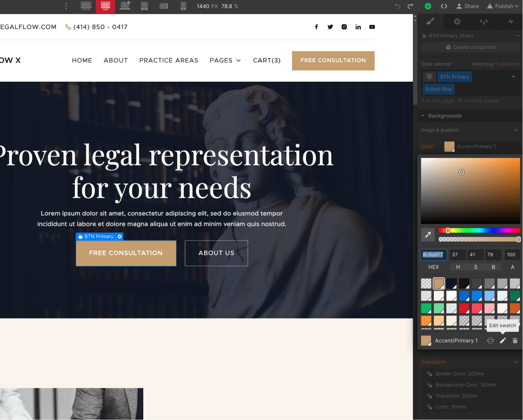Delete the swatch using the trash icon
This screenshot has height=420, width=523.
(x=515, y=341)
